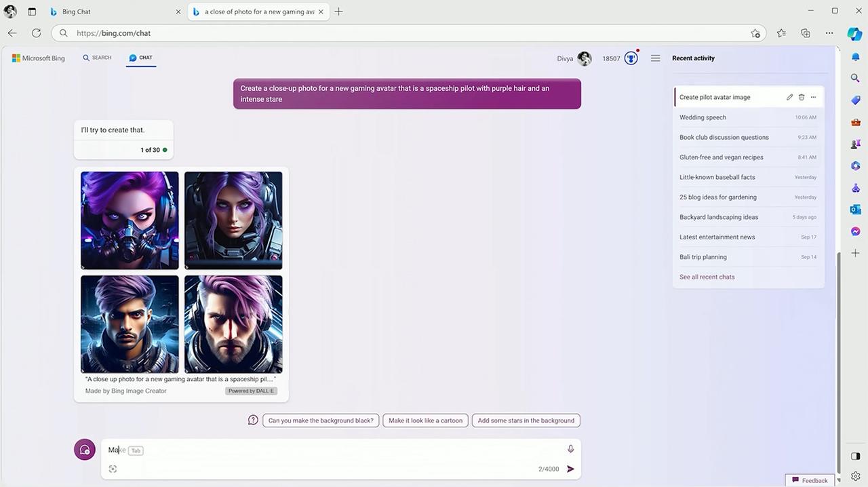
Task: Open sidebar settings gear icon
Action: [855, 476]
